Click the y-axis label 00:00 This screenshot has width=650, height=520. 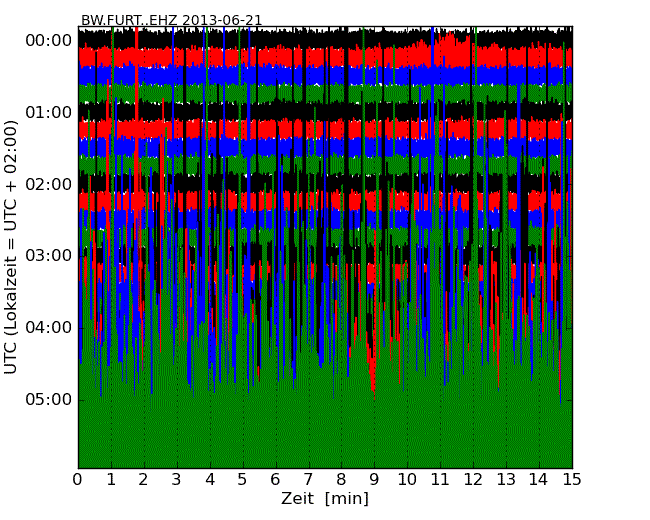pos(49,41)
